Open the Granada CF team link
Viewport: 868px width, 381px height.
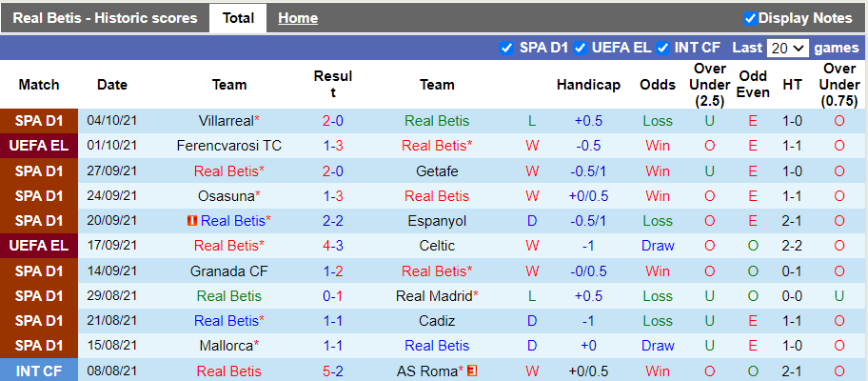pos(229,271)
